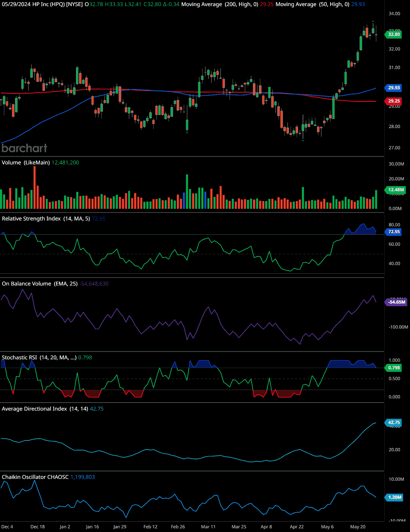This screenshot has height=532, width=410.
Task: Click the green 12.48M volume tag
Action: [x=396, y=190]
